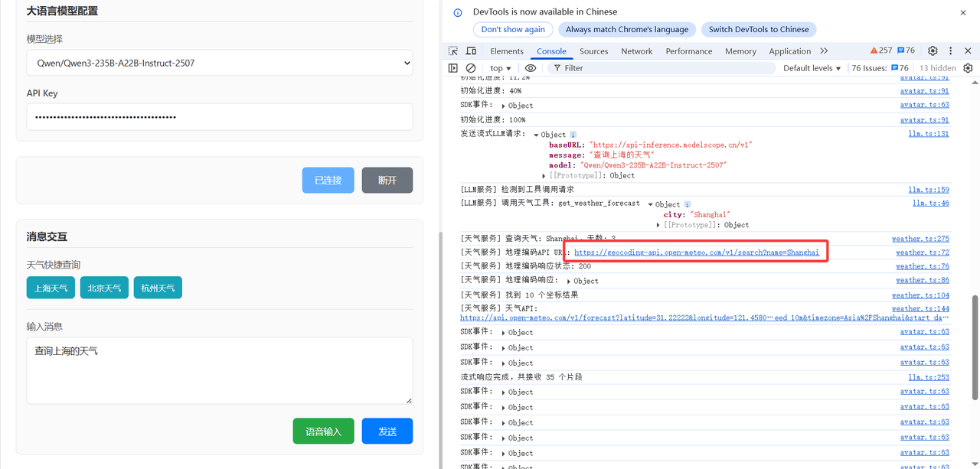Click the 13 hidden messages label

[x=937, y=68]
